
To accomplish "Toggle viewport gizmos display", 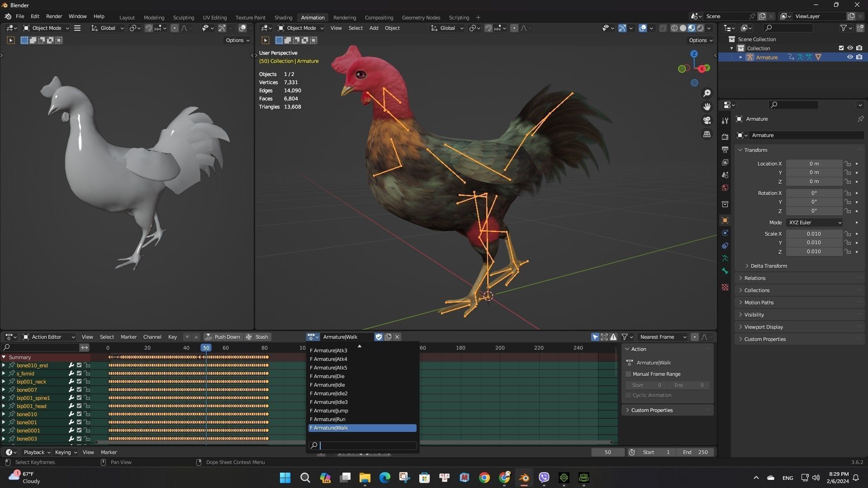I will pos(622,28).
